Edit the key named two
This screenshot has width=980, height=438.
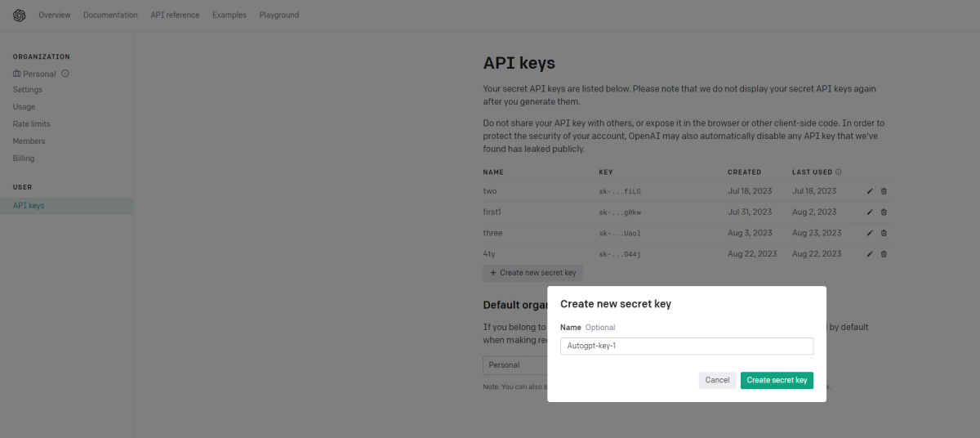point(870,191)
